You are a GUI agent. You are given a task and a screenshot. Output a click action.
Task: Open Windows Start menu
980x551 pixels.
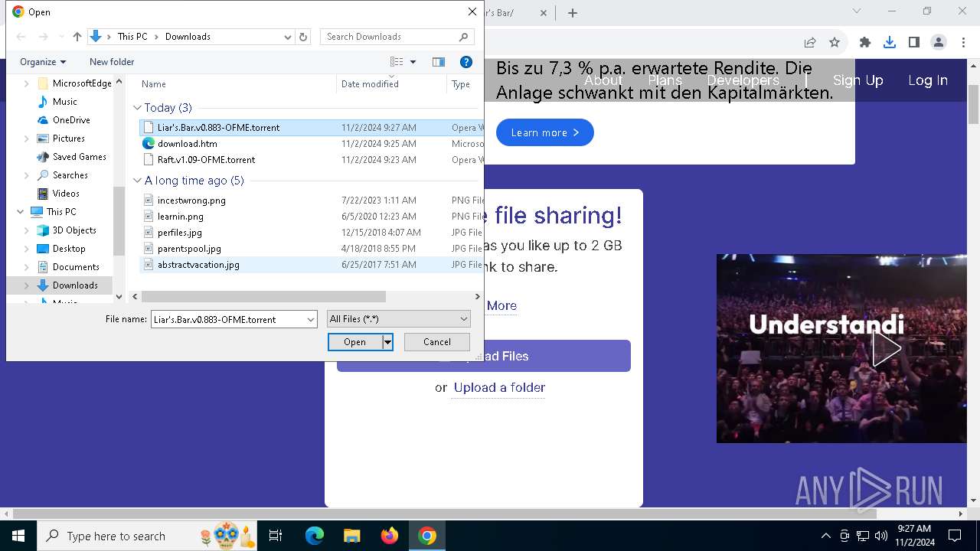click(18, 536)
